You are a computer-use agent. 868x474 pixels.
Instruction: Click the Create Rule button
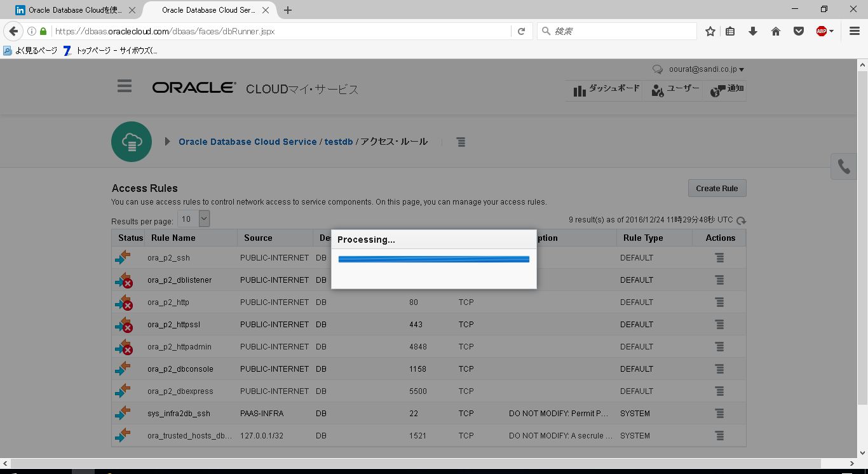tap(717, 188)
